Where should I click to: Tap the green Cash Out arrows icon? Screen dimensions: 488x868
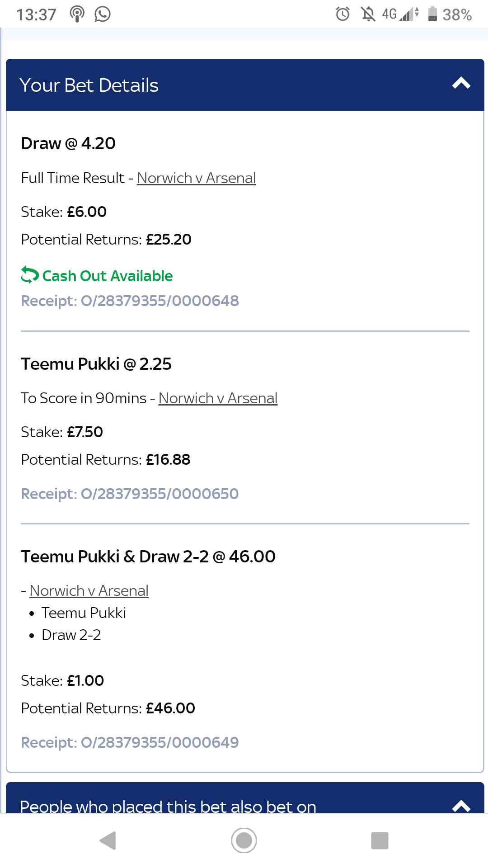30,275
